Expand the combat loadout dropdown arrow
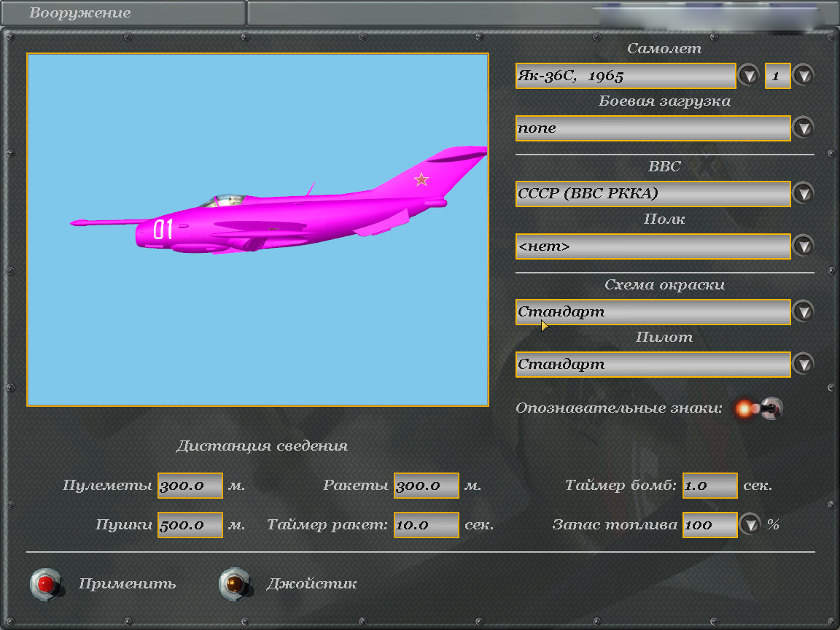 click(x=803, y=128)
